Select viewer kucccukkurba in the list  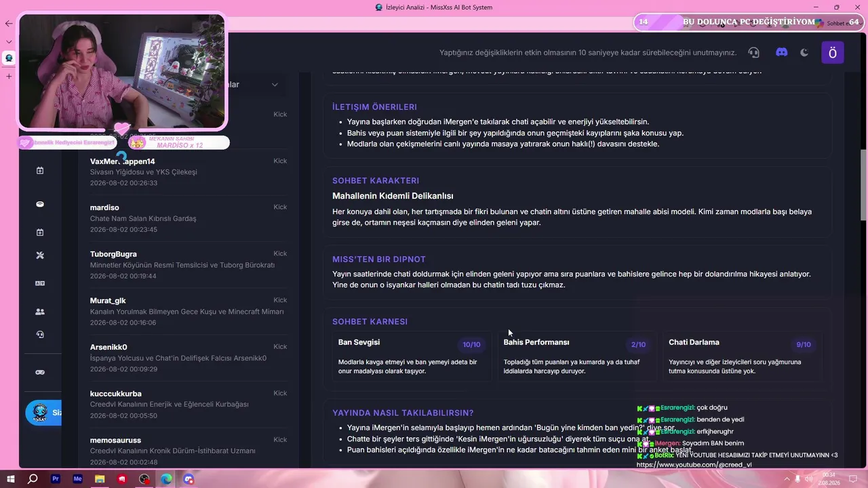pyautogui.click(x=189, y=404)
